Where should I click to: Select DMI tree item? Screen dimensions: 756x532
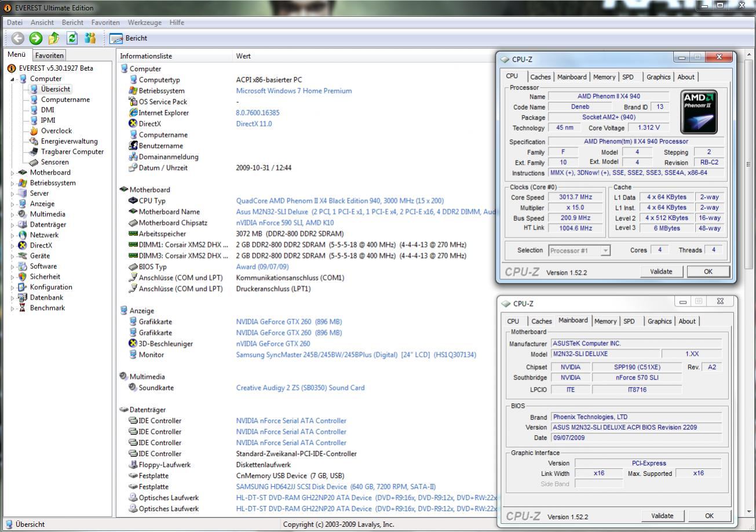coord(48,110)
